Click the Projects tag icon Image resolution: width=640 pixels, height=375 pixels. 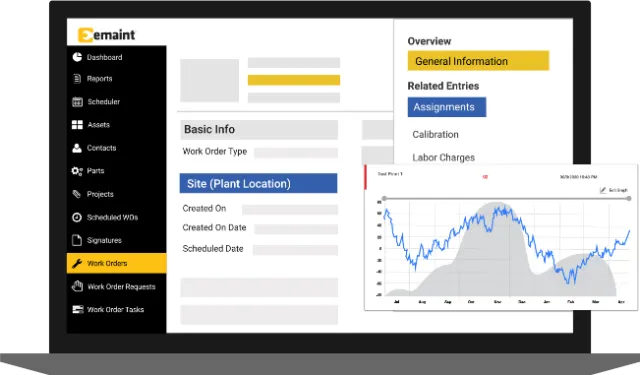(77, 194)
